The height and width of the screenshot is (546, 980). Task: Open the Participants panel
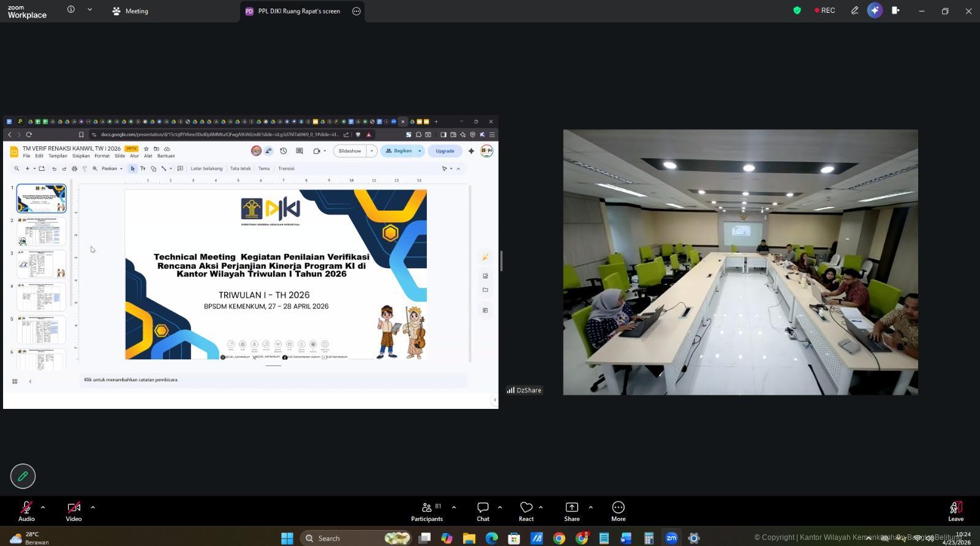click(427, 510)
